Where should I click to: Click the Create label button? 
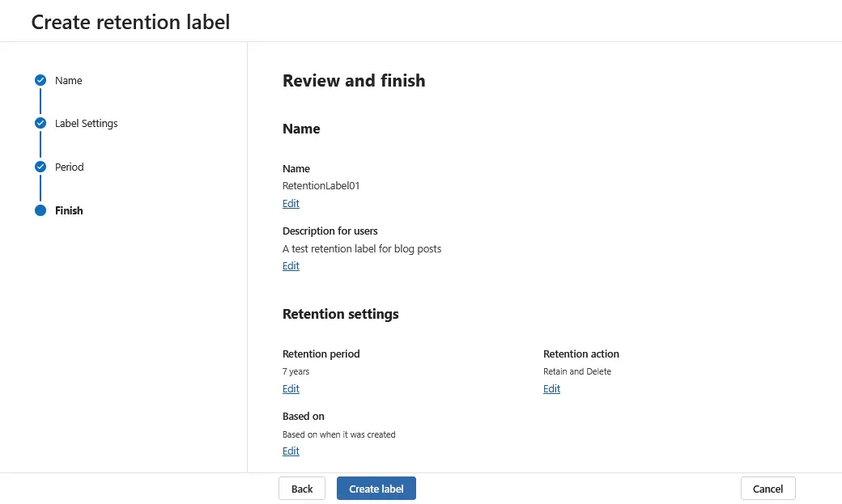376,488
